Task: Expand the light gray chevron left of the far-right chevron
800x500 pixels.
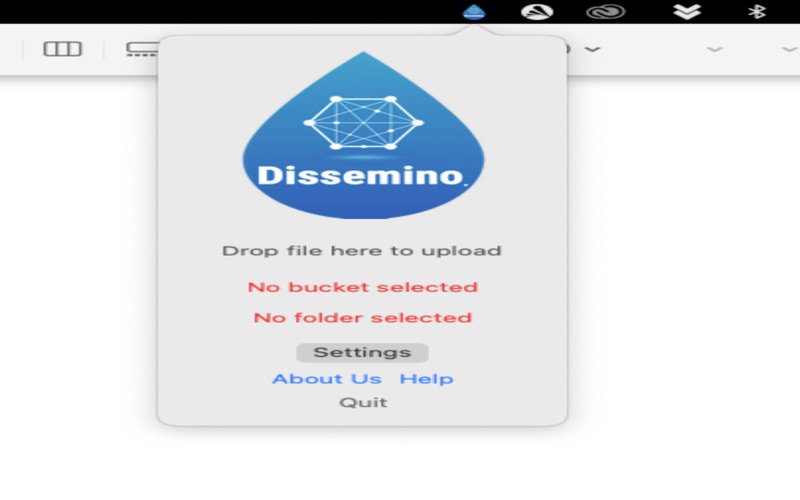Action: click(x=714, y=49)
